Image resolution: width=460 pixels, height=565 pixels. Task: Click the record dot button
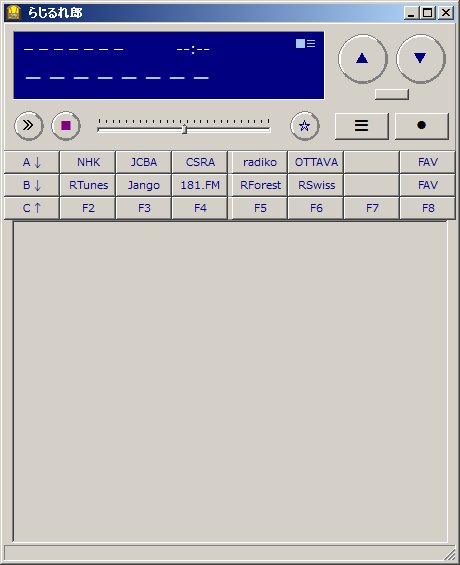click(422, 126)
